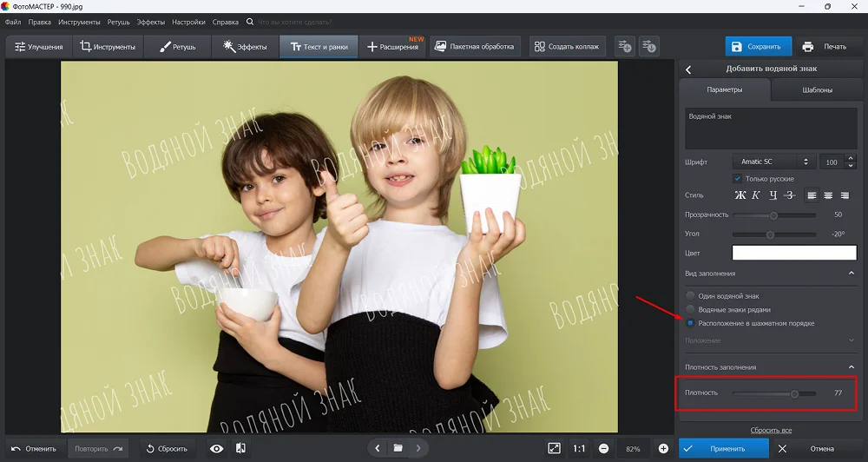
Task: Click the edited photo in the canvas
Action: click(339, 247)
